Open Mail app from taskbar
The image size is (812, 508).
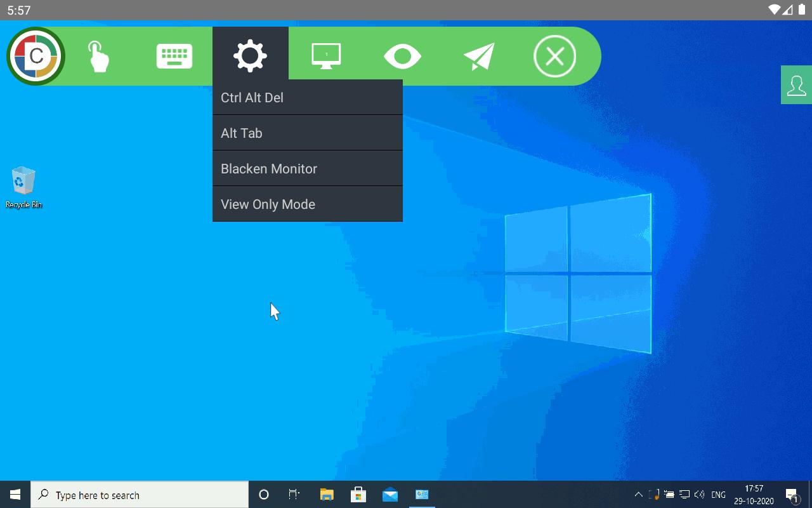tap(390, 495)
